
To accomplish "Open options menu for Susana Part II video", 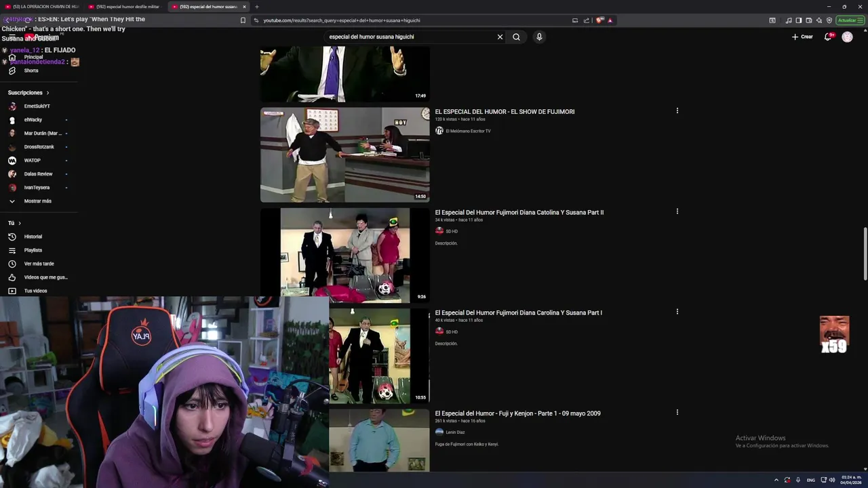I will pyautogui.click(x=677, y=211).
